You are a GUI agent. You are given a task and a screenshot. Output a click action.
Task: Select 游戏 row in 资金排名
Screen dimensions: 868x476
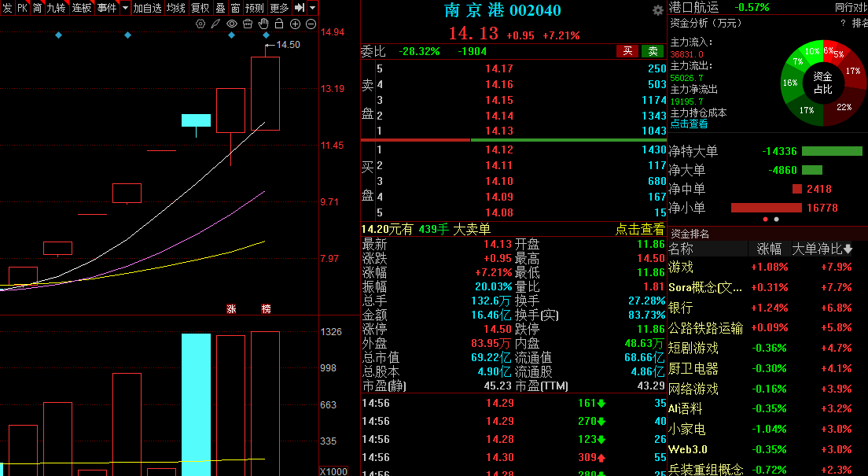(x=768, y=267)
